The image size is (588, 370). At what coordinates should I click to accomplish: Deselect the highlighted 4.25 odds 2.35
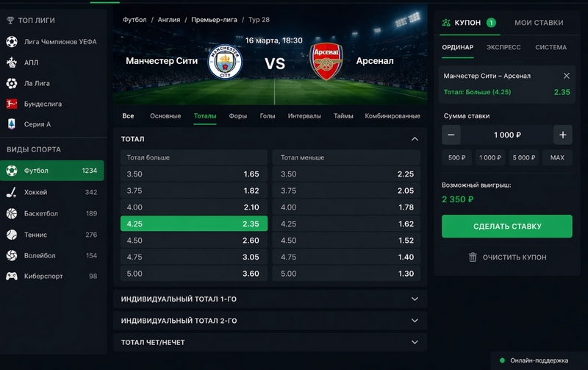[x=193, y=224]
